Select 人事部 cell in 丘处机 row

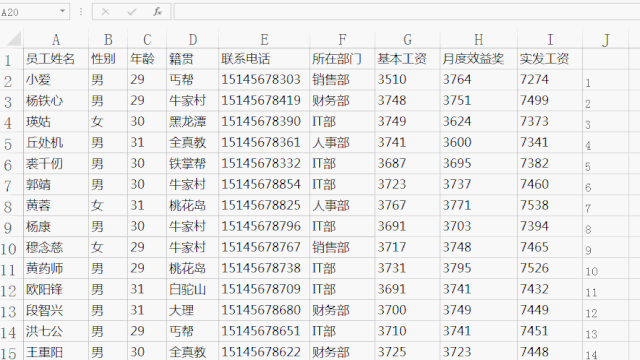coord(342,142)
